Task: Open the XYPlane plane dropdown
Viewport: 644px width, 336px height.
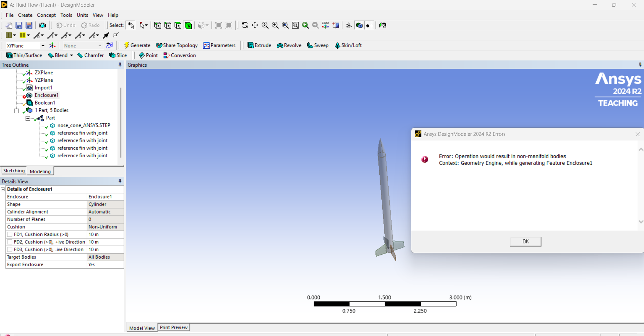Action: (x=43, y=46)
